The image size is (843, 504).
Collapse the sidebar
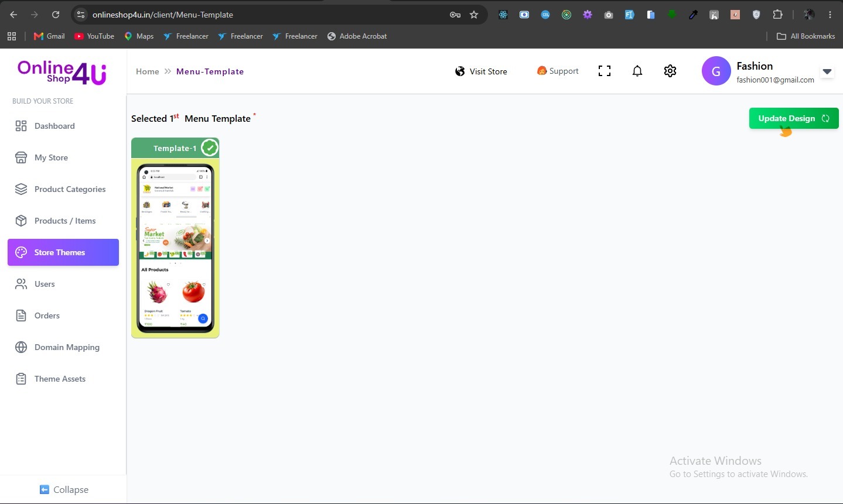coord(64,489)
